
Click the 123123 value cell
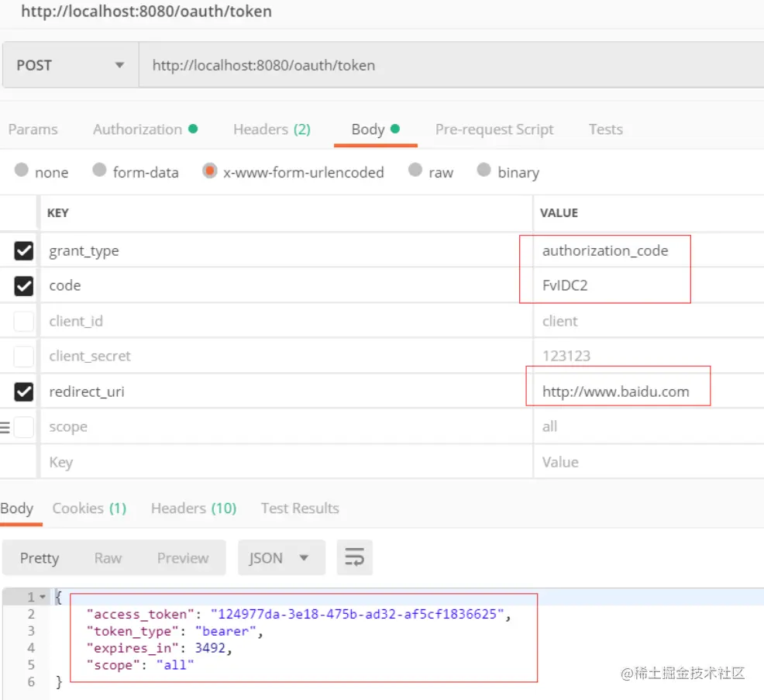(x=649, y=357)
